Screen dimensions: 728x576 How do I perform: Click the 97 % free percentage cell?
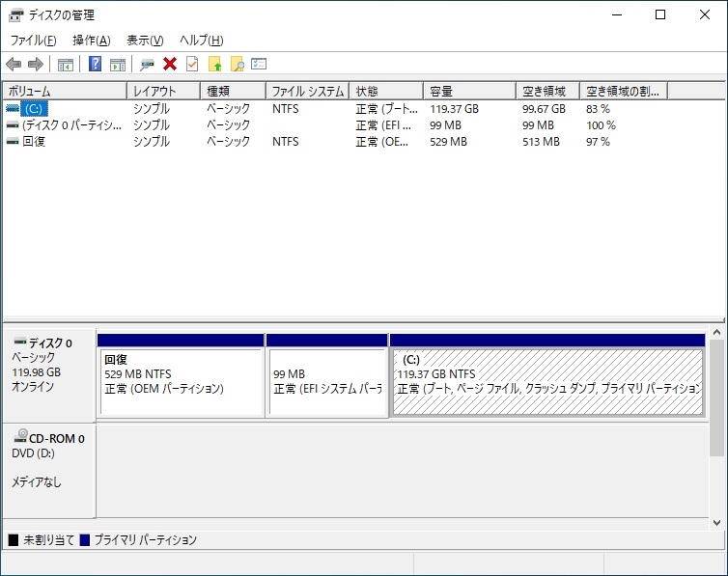tap(598, 141)
